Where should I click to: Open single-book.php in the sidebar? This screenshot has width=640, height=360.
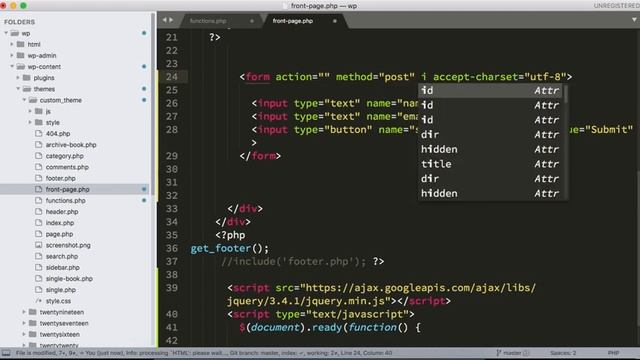click(69, 278)
